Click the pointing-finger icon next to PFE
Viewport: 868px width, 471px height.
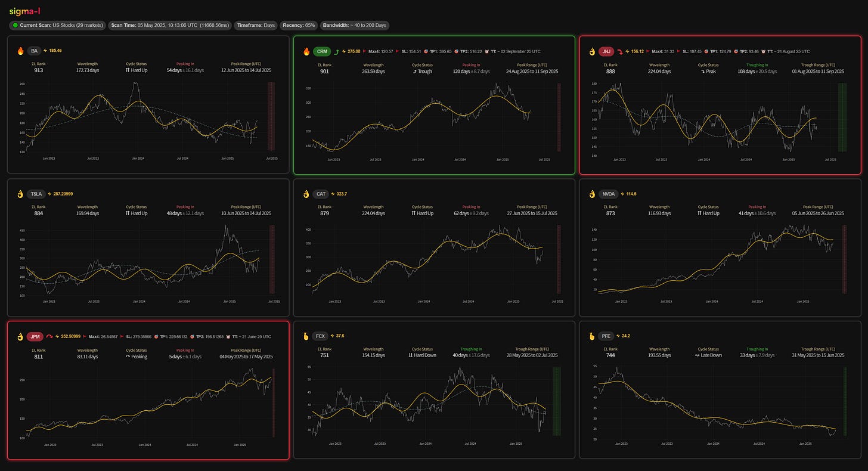(593, 336)
